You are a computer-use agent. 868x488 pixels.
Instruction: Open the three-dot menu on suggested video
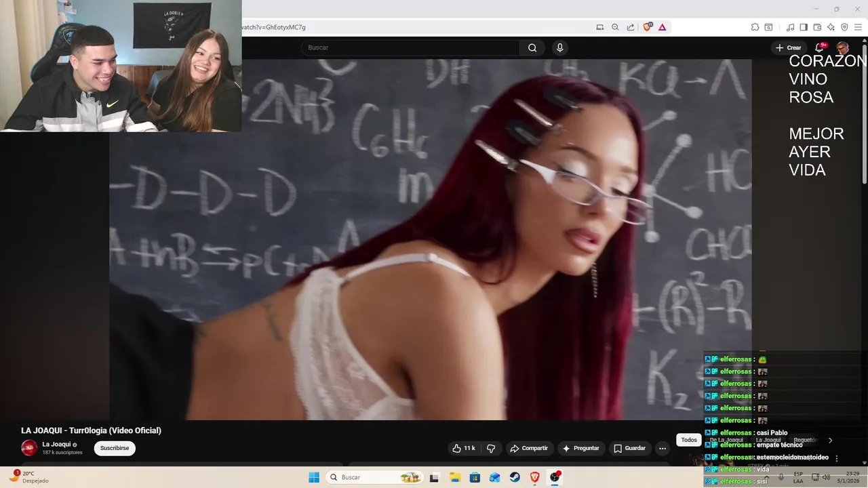(837, 458)
